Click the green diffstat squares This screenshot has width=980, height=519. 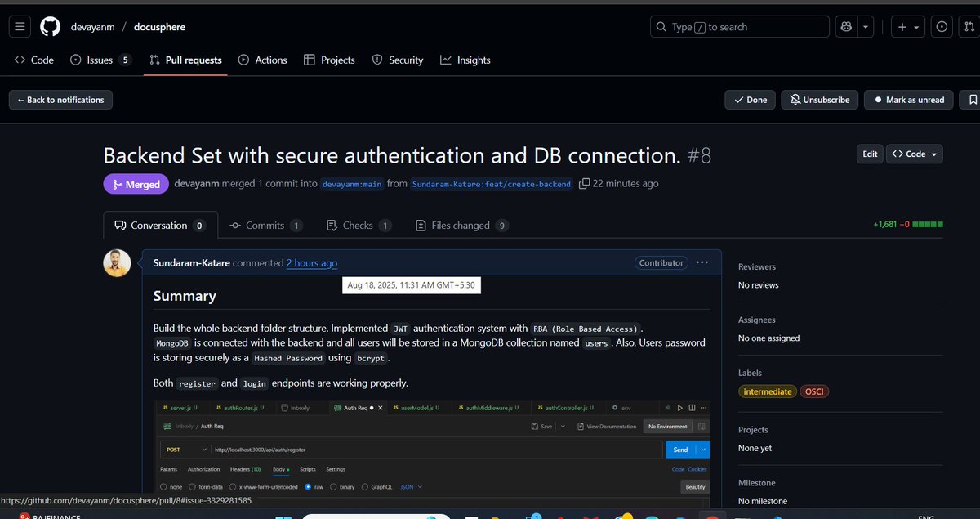click(x=928, y=224)
